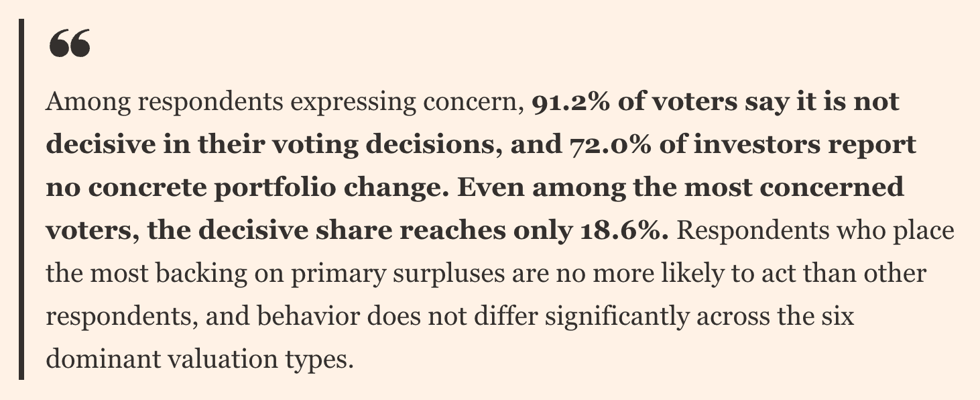Click the dark vertical bar beside the quote
Image resolution: width=980 pixels, height=400 pixels.
click(x=21, y=199)
